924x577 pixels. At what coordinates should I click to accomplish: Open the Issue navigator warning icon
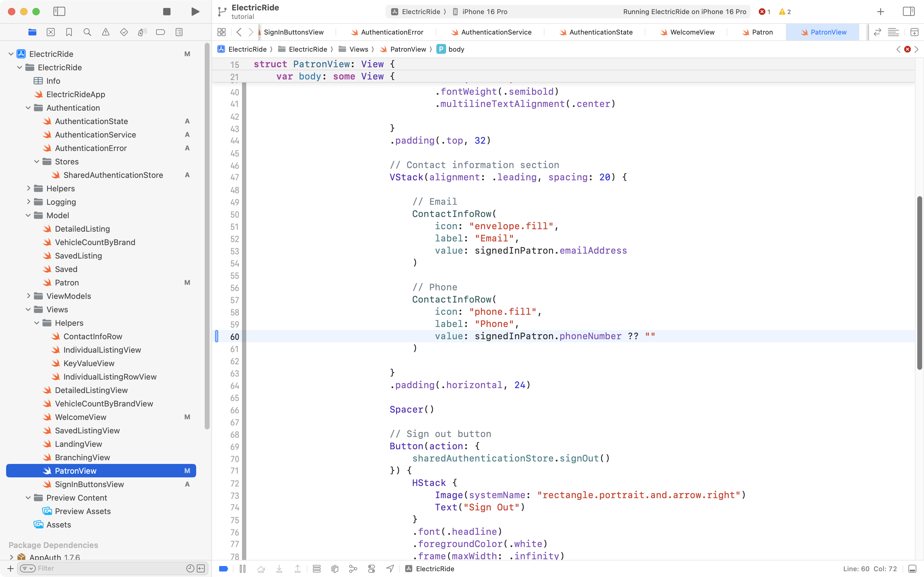click(x=106, y=32)
